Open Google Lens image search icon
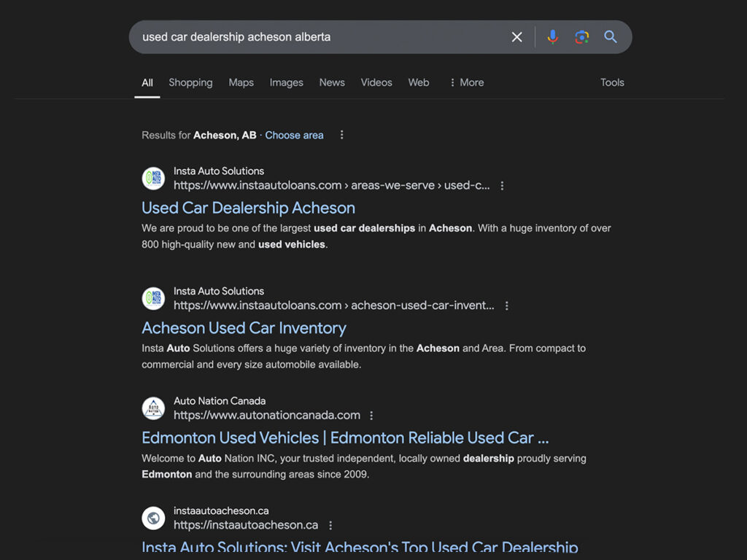 coord(581,36)
